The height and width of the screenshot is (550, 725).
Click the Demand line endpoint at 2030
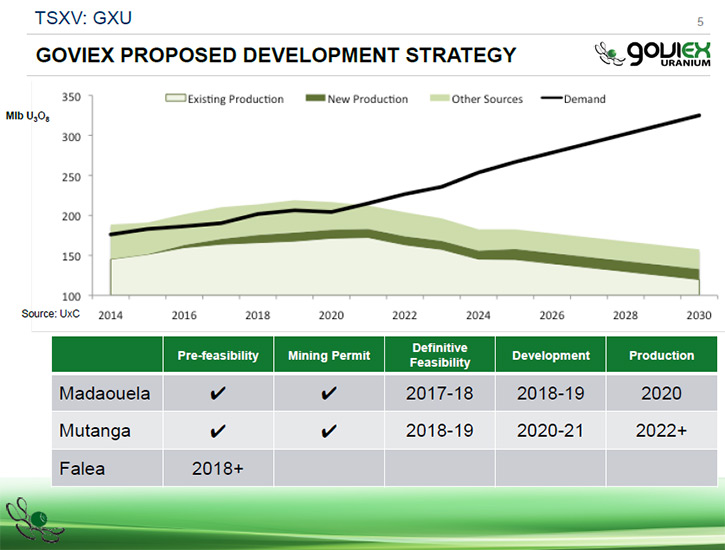click(699, 116)
